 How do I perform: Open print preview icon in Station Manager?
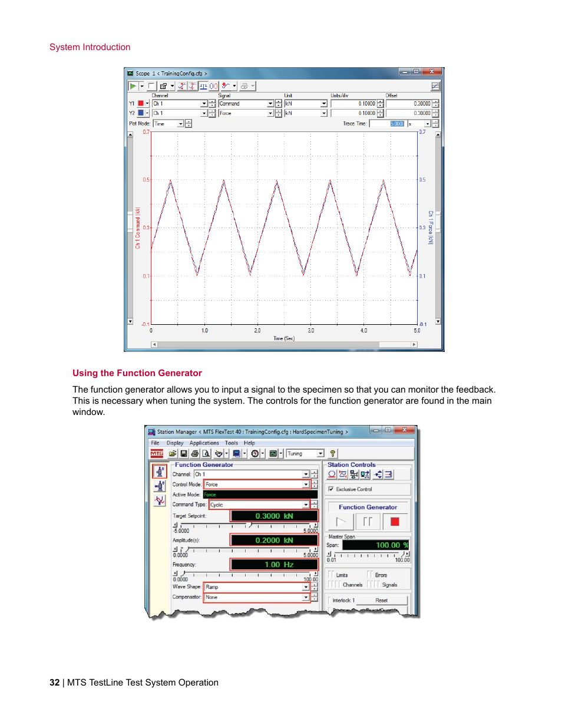pyautogui.click(x=206, y=453)
